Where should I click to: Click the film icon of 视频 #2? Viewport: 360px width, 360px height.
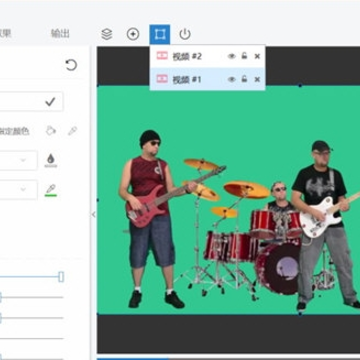coord(162,56)
